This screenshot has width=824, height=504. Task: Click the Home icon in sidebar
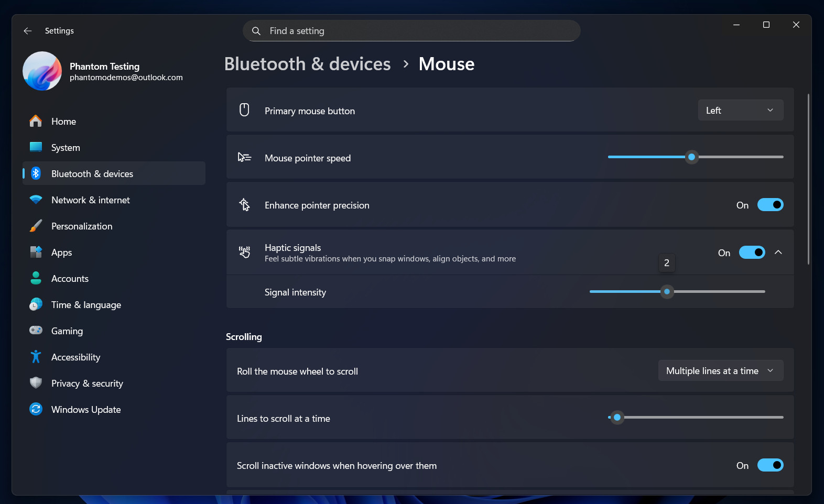36,121
